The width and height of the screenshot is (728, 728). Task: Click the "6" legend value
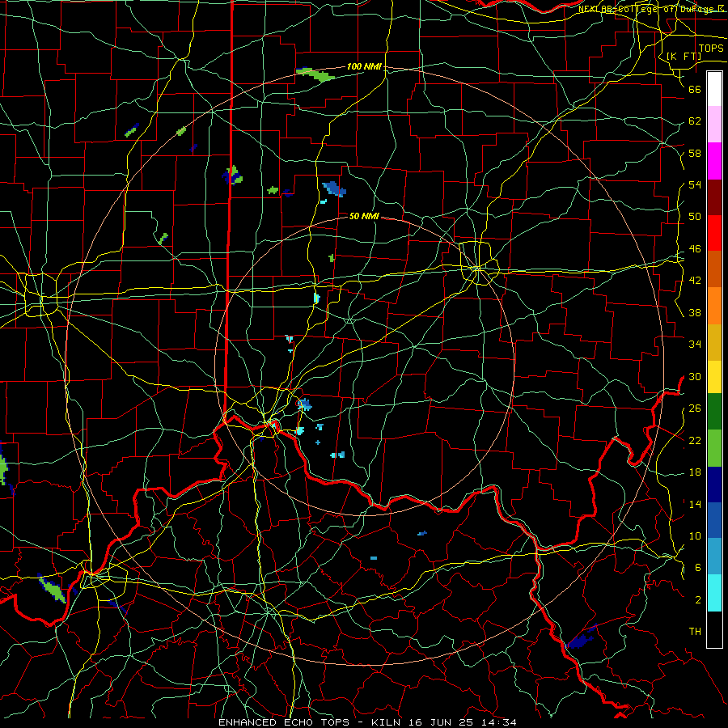click(x=697, y=568)
